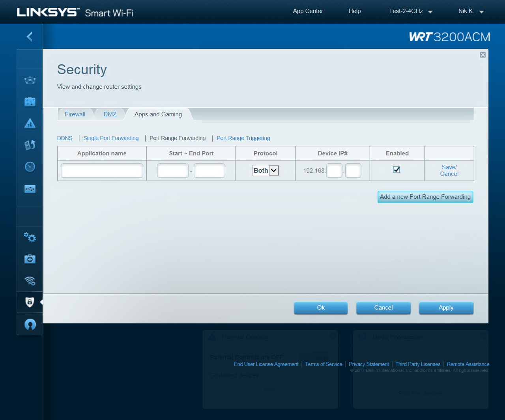The height and width of the screenshot is (420, 505).
Task: Click the dialog Cancel button
Action: tap(383, 308)
